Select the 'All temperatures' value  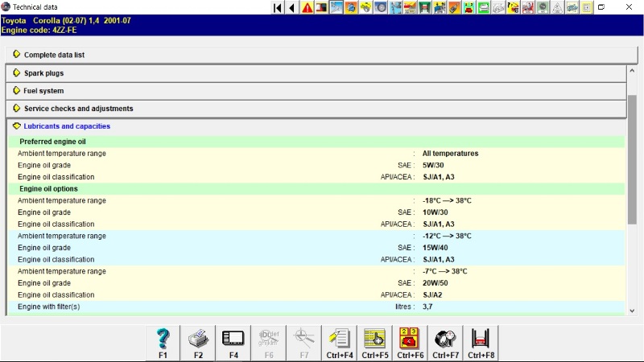click(x=450, y=154)
